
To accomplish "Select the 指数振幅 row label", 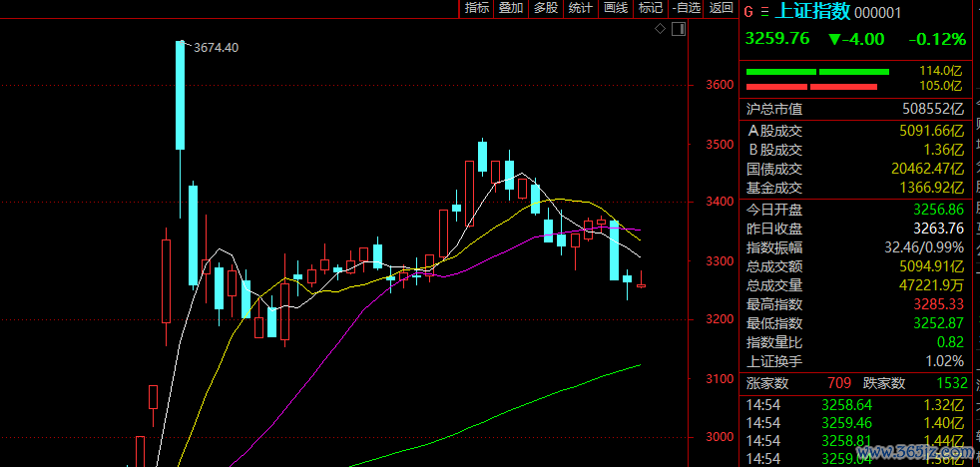I will click(774, 246).
